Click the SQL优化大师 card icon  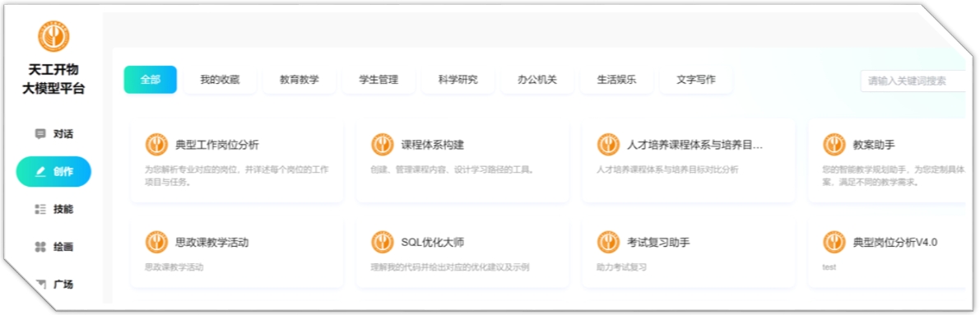383,242
